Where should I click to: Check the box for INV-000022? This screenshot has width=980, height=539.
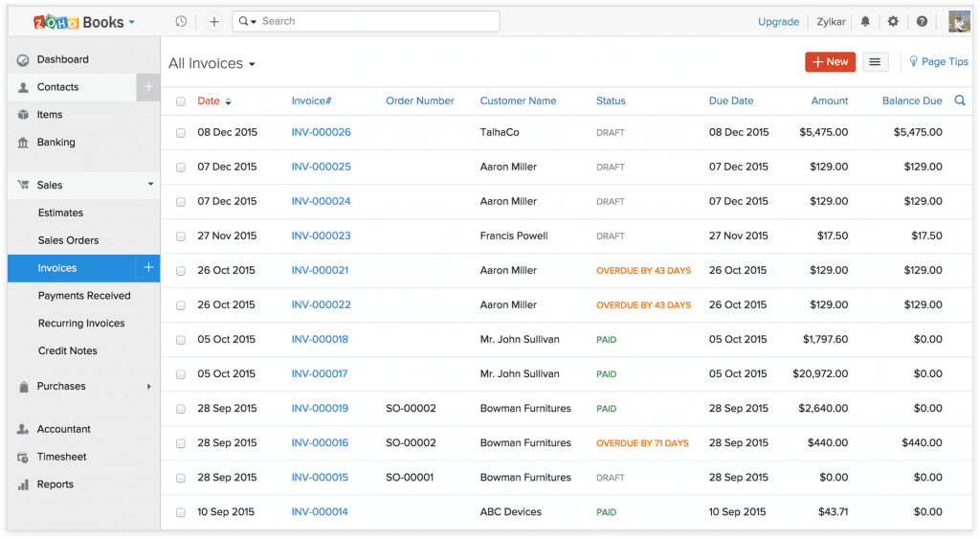click(181, 305)
